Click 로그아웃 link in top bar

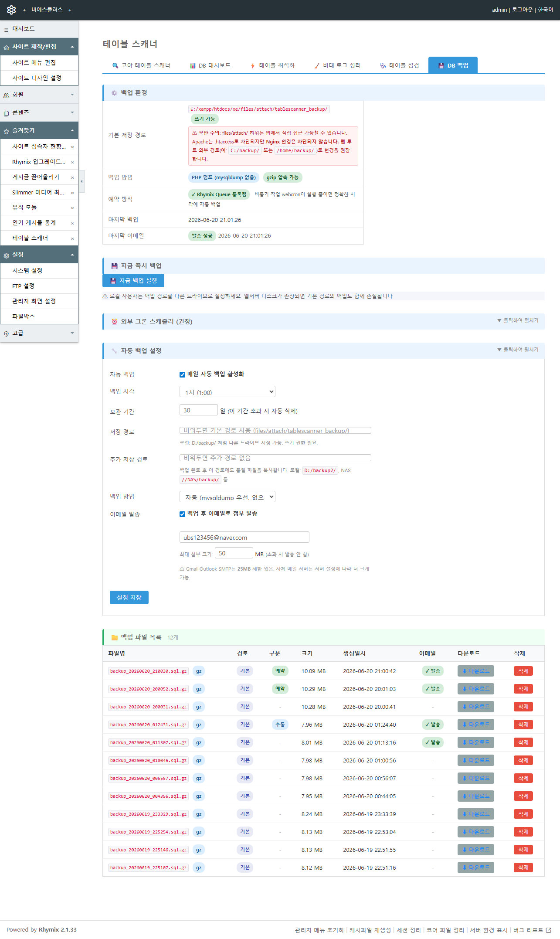[x=523, y=10]
